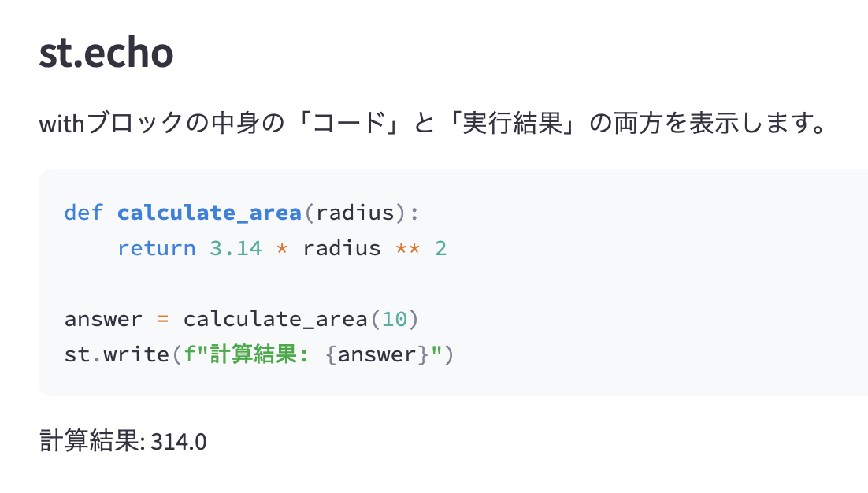Click the st.write call in the code
The height and width of the screenshot is (493, 868).
pyautogui.click(x=117, y=354)
